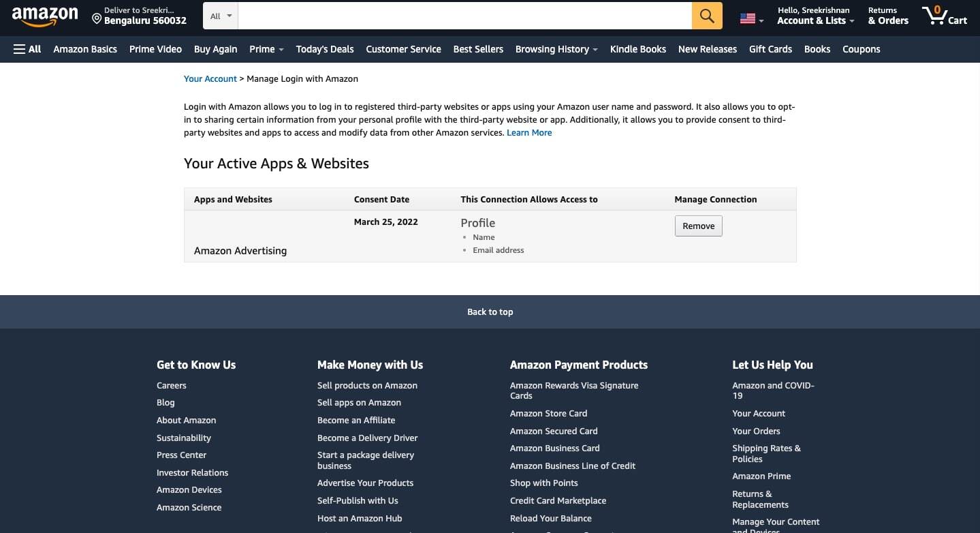Click the Amazon logo
Viewport: 980px width, 533px height.
point(45,15)
